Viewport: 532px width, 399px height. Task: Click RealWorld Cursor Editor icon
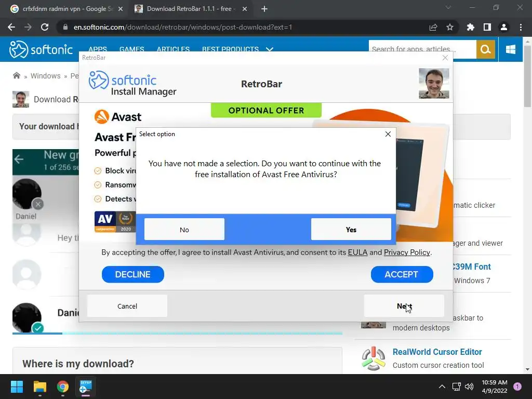[374, 358]
